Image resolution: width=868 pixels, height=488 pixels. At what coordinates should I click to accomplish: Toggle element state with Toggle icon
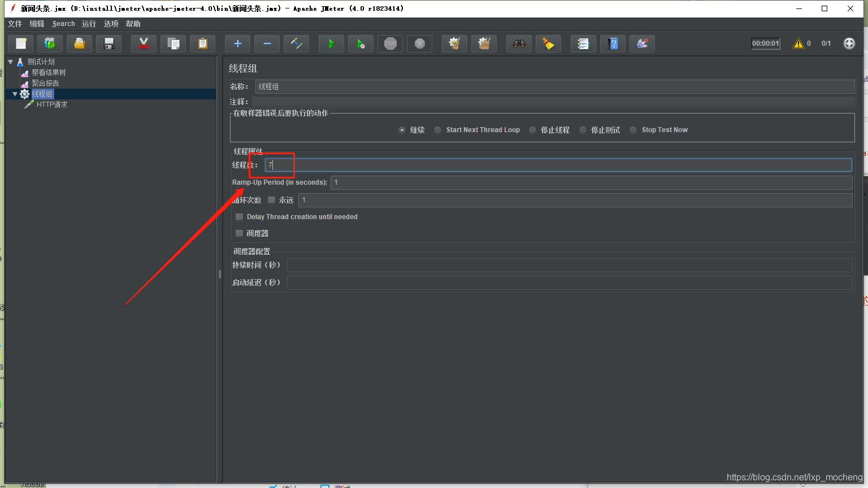tap(296, 43)
